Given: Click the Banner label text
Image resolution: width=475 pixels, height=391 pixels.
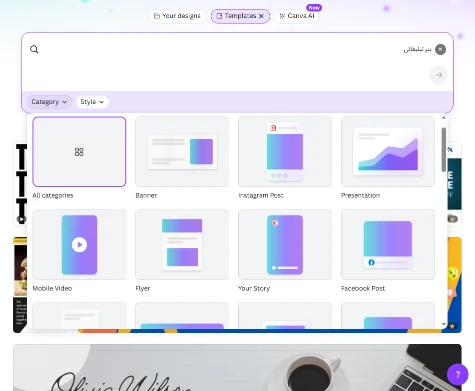Looking at the screenshot, I should [x=146, y=195].
